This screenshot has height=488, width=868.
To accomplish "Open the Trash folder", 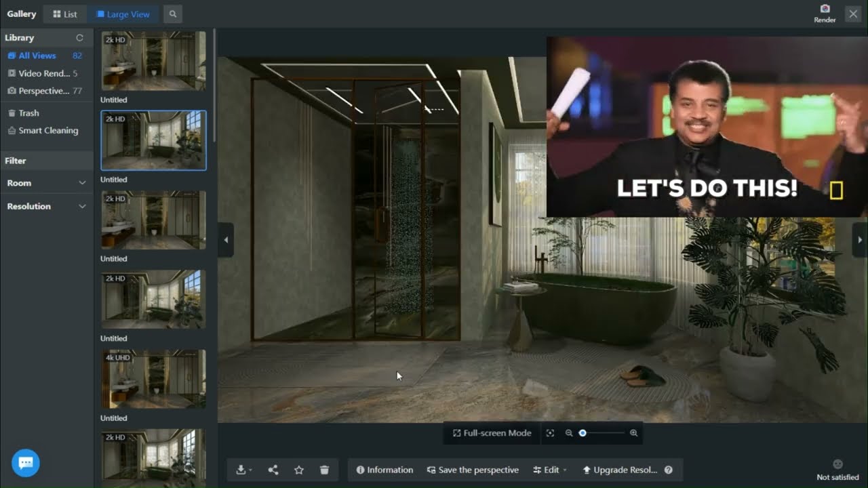I will (x=24, y=113).
